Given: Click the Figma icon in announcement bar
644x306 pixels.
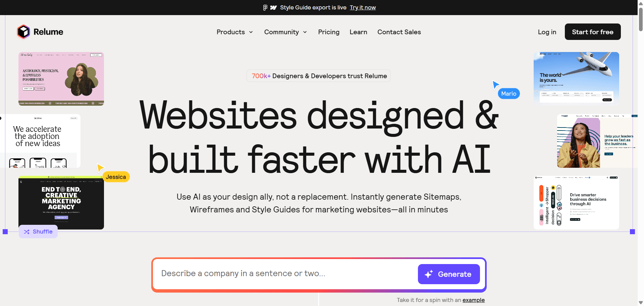Looking at the screenshot, I should (x=265, y=7).
